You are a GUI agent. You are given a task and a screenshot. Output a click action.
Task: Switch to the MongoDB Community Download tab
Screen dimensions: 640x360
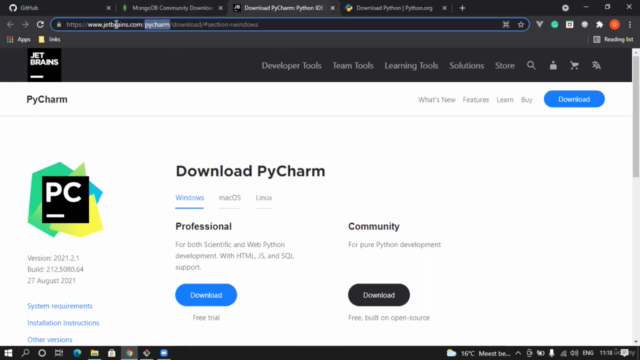click(x=172, y=8)
